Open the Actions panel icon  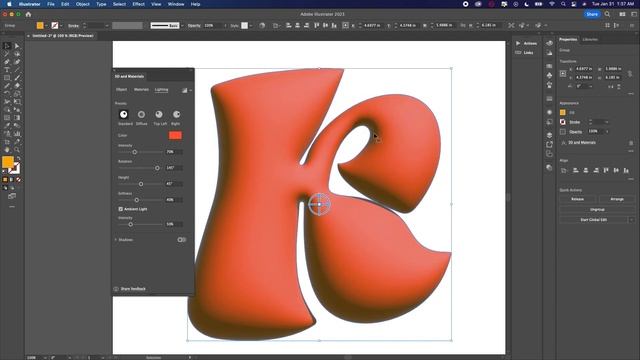tap(518, 43)
